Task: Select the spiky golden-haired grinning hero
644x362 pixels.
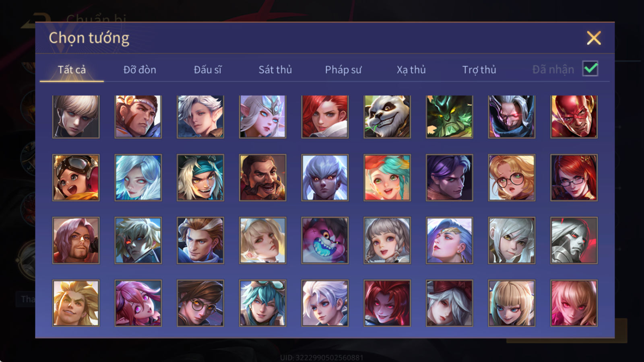Action: coord(76,303)
